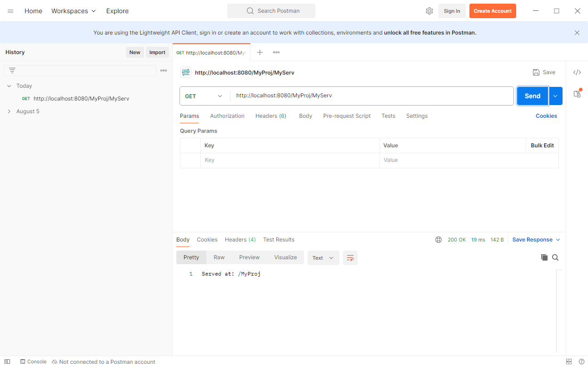The height and width of the screenshot is (367, 588).
Task: Expand the August 5 history group
Action: [x=9, y=111]
